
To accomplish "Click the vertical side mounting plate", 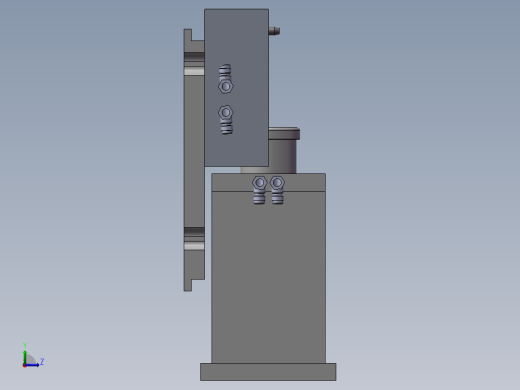I will click(194, 160).
